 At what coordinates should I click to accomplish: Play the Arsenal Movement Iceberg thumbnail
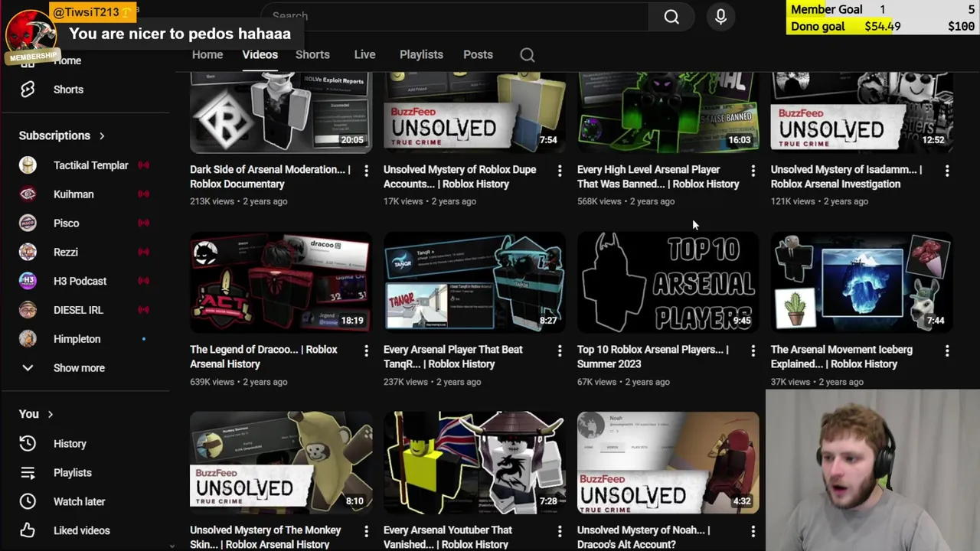pyautogui.click(x=862, y=282)
